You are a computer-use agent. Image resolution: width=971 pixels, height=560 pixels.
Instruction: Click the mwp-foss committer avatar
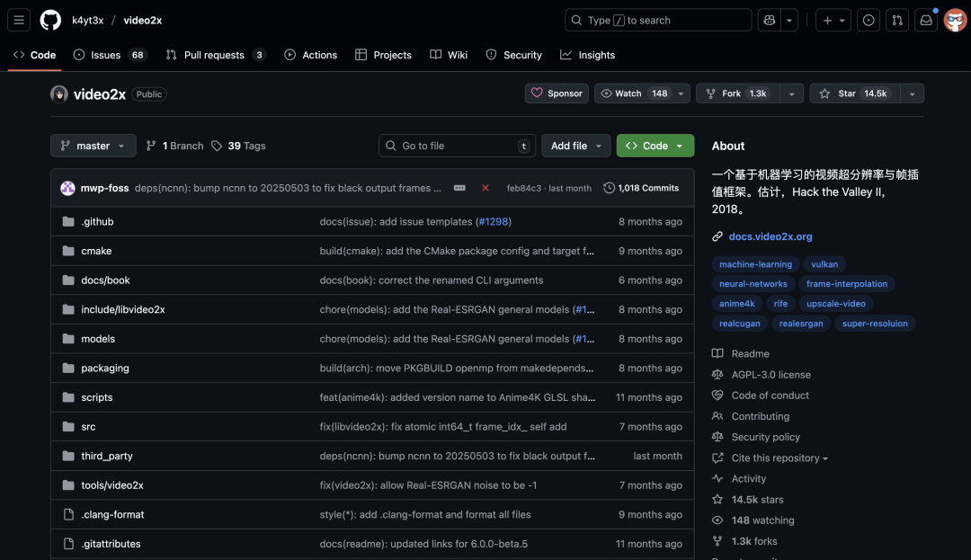[67, 188]
